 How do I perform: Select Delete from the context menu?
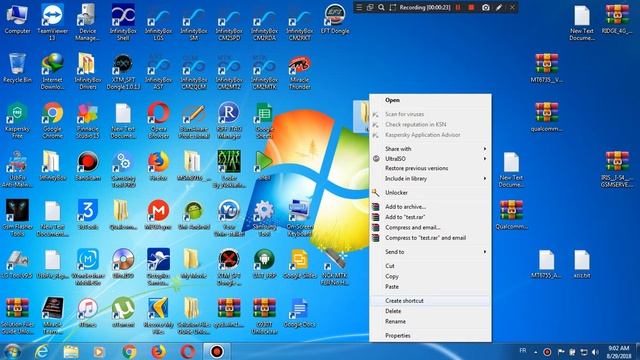(430, 311)
